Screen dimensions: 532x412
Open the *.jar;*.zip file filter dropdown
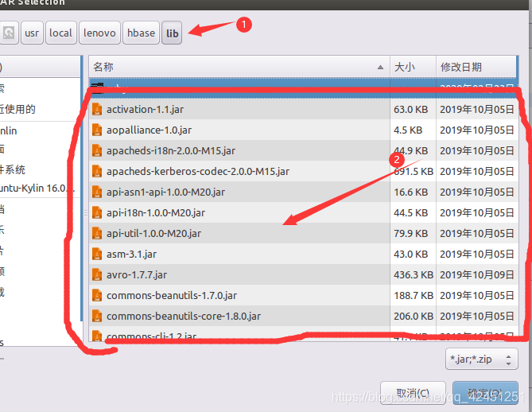(x=481, y=359)
